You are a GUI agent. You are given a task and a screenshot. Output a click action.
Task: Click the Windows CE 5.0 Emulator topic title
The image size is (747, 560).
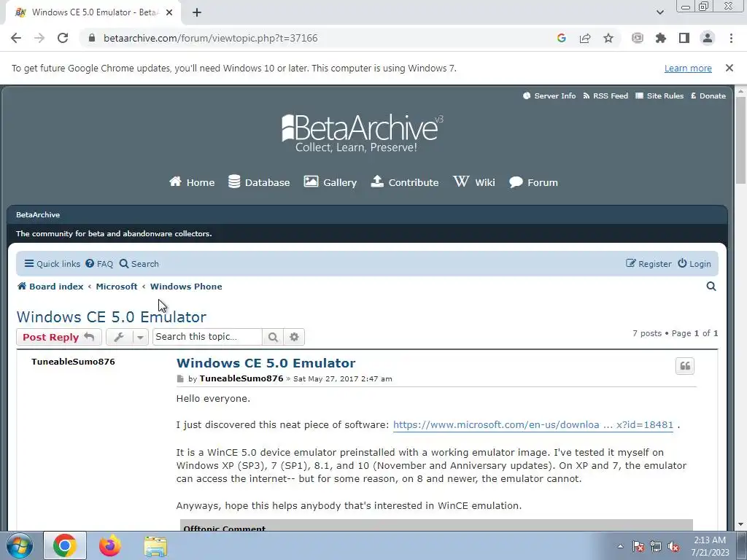[x=112, y=317]
